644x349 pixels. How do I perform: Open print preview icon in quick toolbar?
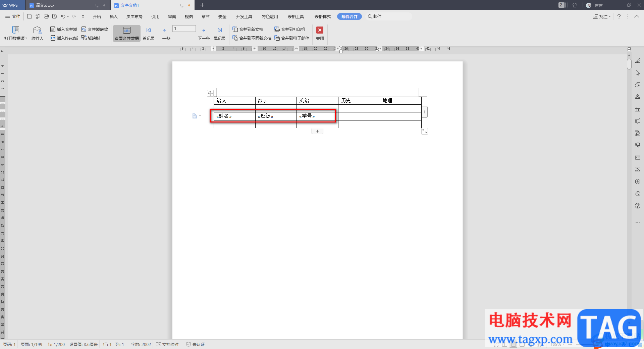(55, 16)
